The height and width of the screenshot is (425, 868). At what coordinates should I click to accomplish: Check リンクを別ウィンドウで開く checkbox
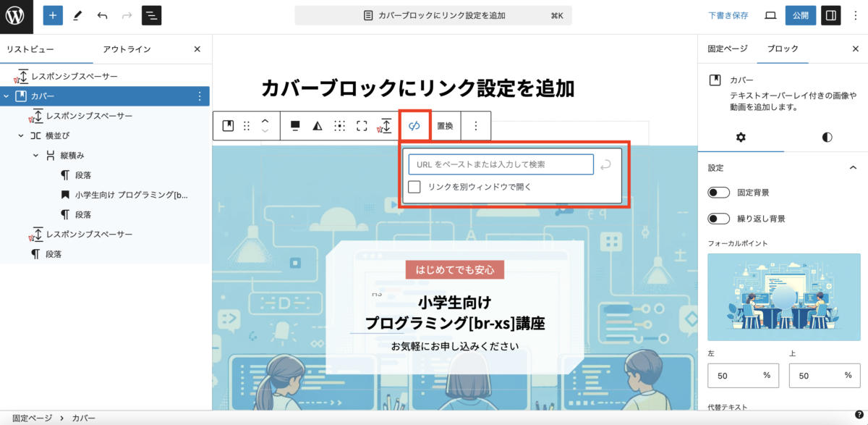414,187
